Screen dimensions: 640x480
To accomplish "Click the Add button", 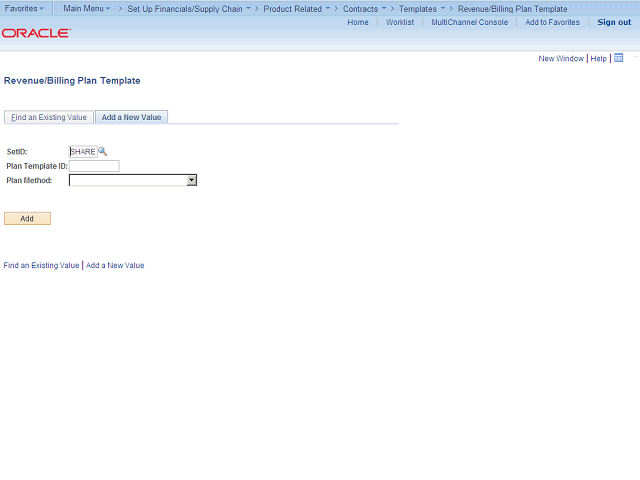I will coord(27,218).
